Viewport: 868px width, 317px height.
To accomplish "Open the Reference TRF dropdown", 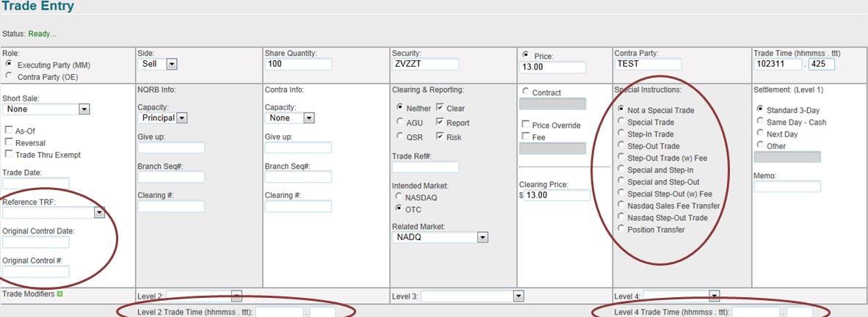I will coord(99,213).
